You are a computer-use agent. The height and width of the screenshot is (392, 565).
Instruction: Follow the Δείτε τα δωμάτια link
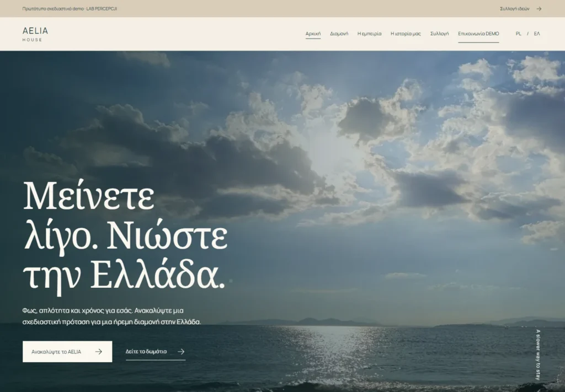click(x=155, y=352)
